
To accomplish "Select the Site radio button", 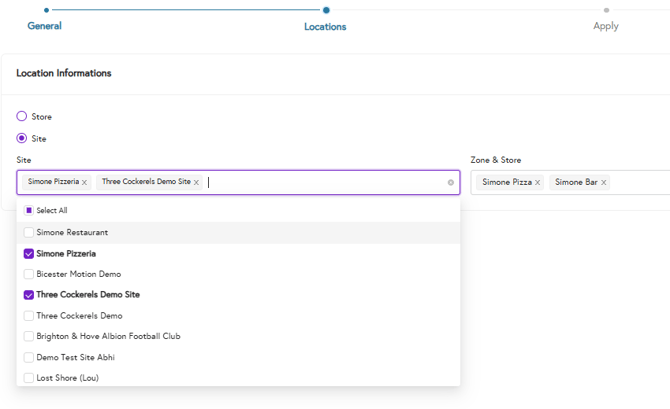I will (x=22, y=139).
